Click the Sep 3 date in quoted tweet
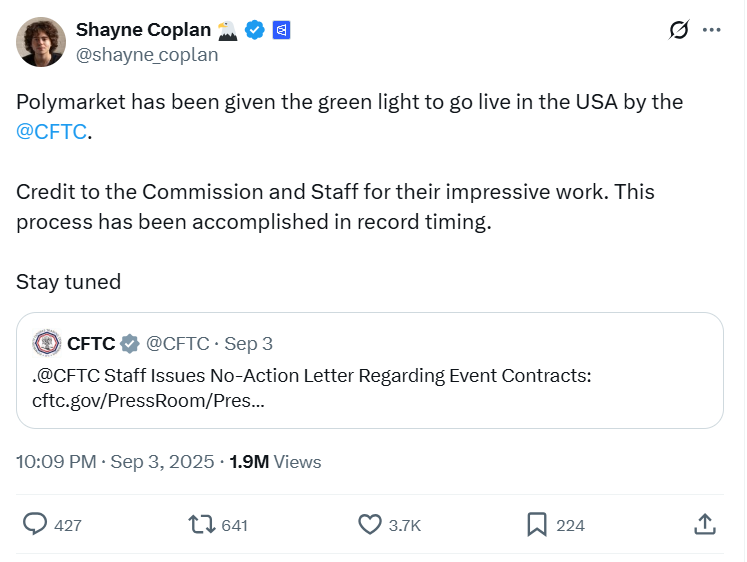Screen dimensions: 747x562 (248, 344)
